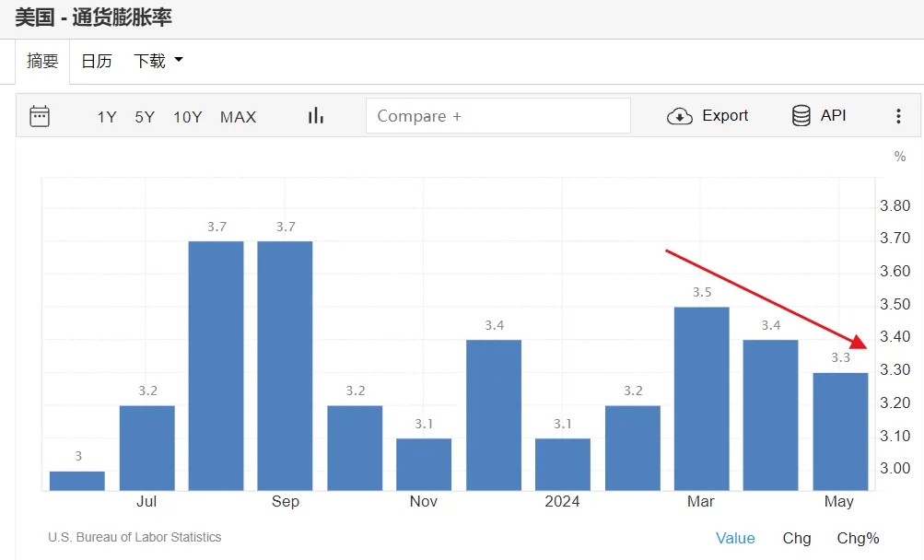Image resolution: width=924 pixels, height=560 pixels.
Task: Open the calendar date range picker
Action: pos(40,116)
